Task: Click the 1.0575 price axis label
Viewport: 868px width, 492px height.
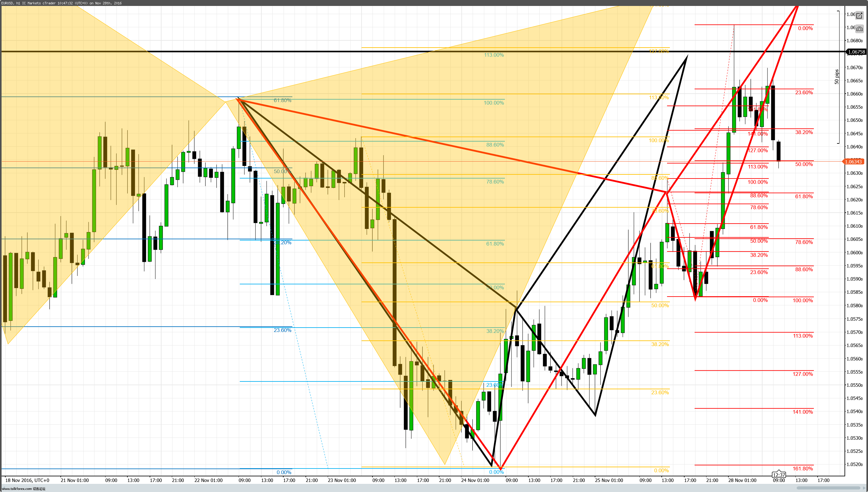Action: pos(854,319)
